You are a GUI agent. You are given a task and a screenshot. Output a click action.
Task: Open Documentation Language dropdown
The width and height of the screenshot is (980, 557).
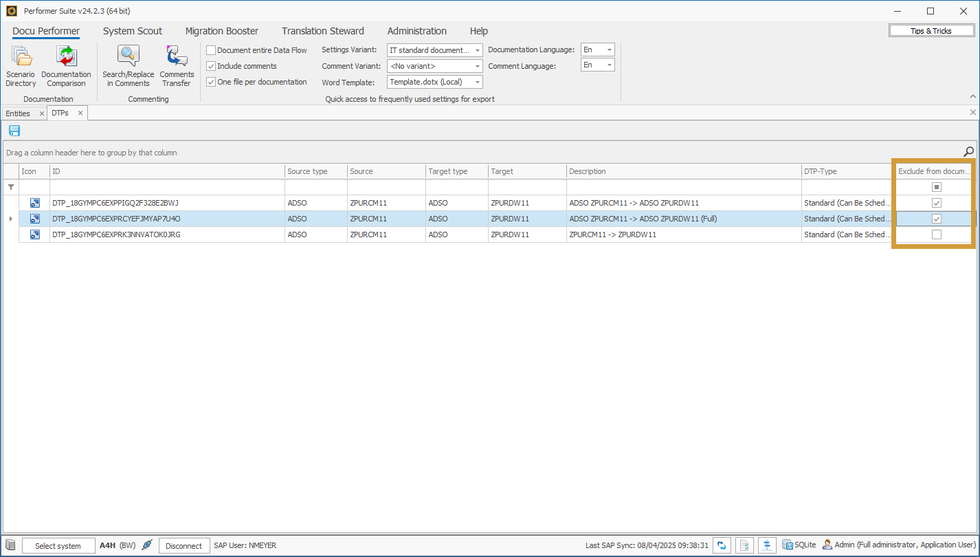coord(609,50)
